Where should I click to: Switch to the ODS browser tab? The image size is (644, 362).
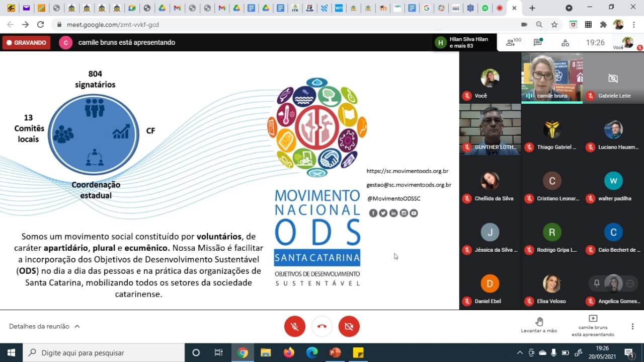tap(456, 8)
